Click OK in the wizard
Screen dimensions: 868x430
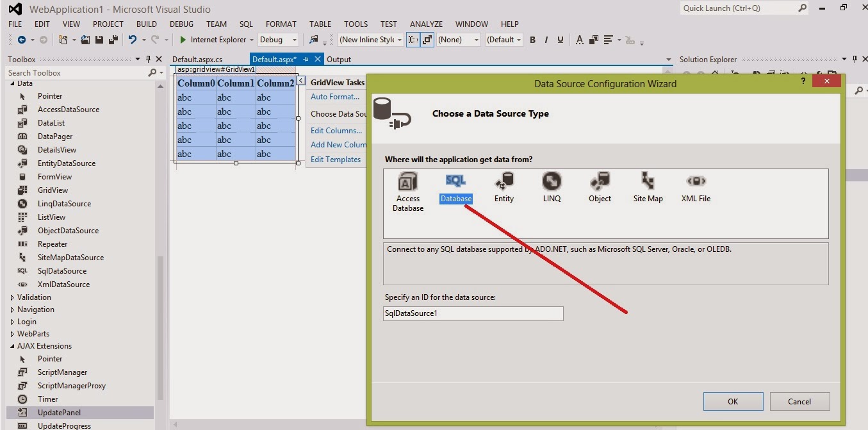(x=733, y=401)
